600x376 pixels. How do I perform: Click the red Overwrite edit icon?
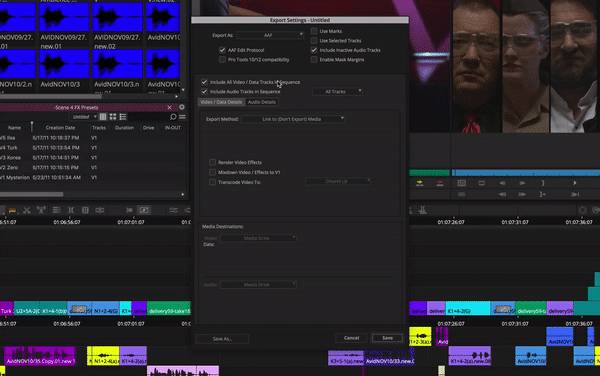440,183
